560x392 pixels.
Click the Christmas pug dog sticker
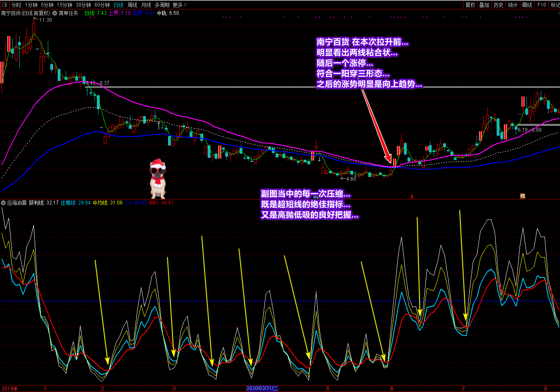(x=157, y=179)
